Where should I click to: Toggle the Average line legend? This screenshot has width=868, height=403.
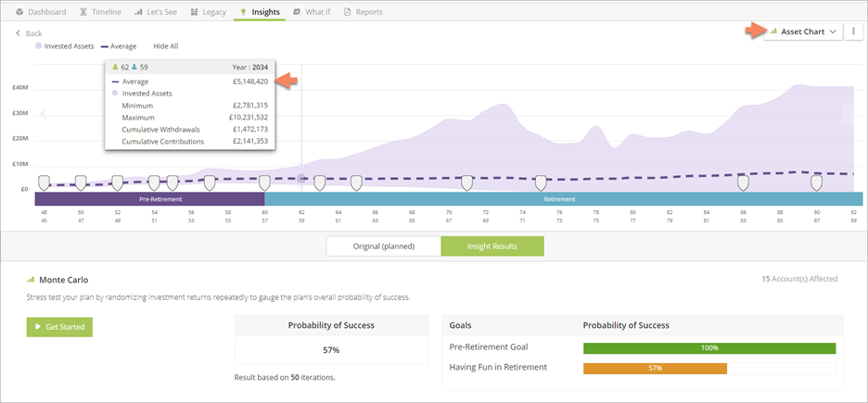pos(118,45)
